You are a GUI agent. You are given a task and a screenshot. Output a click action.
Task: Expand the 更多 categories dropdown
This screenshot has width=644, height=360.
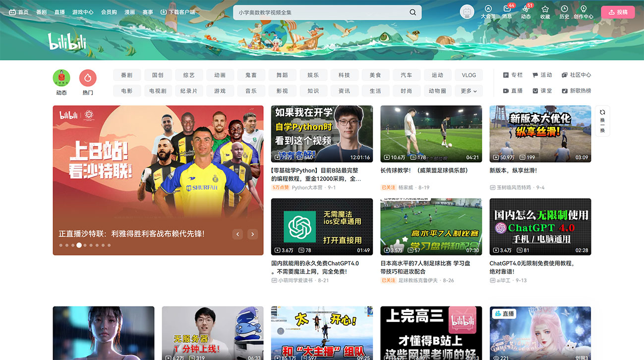pyautogui.click(x=468, y=91)
